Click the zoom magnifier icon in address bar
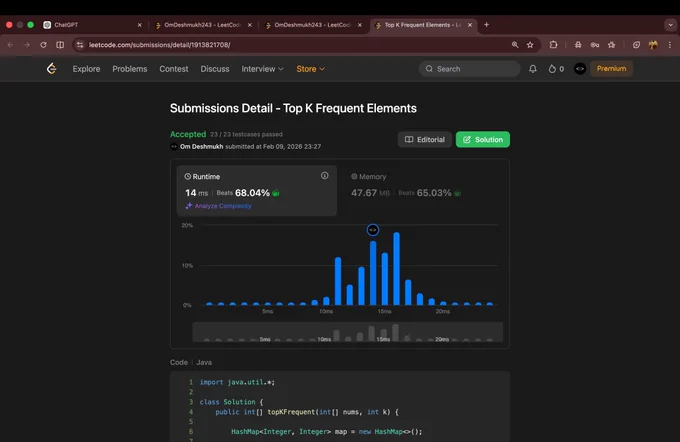This screenshot has width=680, height=442. point(515,45)
